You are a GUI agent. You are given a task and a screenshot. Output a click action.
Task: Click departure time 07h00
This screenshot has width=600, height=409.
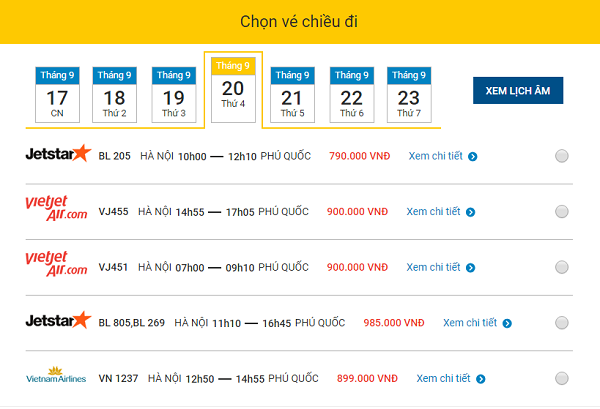click(x=190, y=267)
